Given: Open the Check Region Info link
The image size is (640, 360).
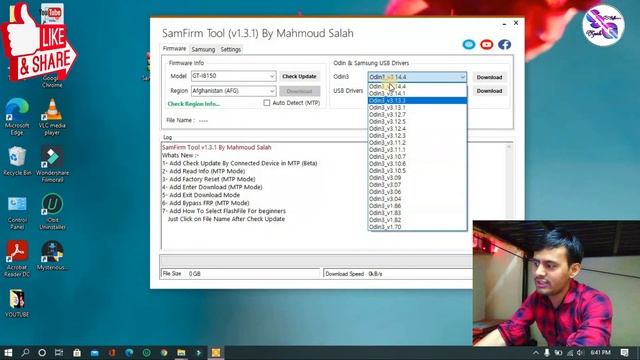Looking at the screenshot, I should point(194,104).
